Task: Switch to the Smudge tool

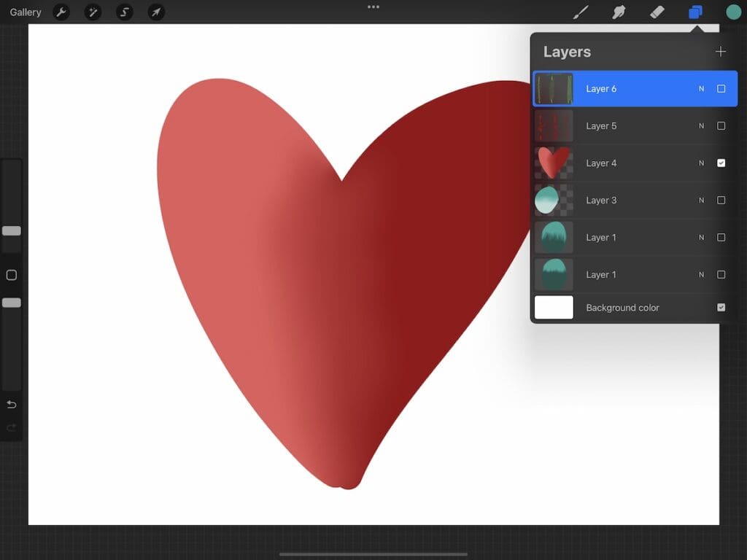Action: (619, 12)
